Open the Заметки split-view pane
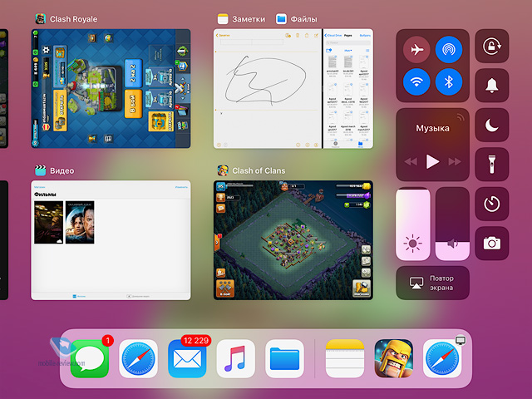532x399 pixels. click(268, 89)
